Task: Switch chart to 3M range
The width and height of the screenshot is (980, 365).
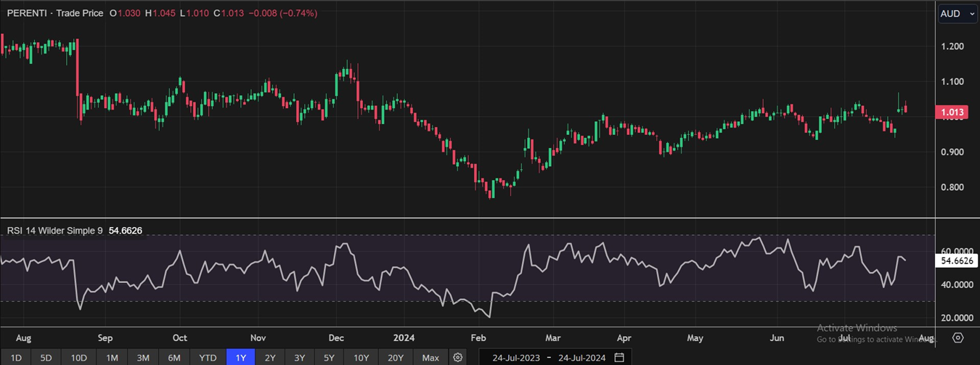Action: (x=143, y=358)
